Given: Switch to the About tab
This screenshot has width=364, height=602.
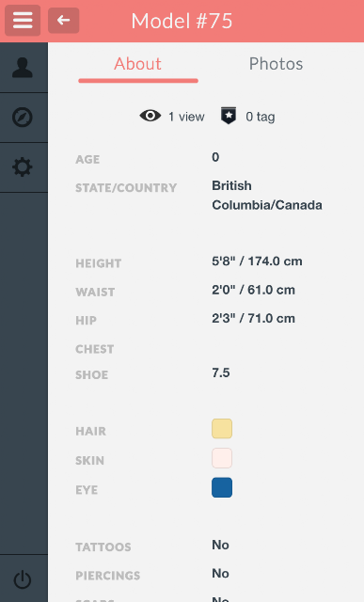Looking at the screenshot, I should tap(138, 64).
